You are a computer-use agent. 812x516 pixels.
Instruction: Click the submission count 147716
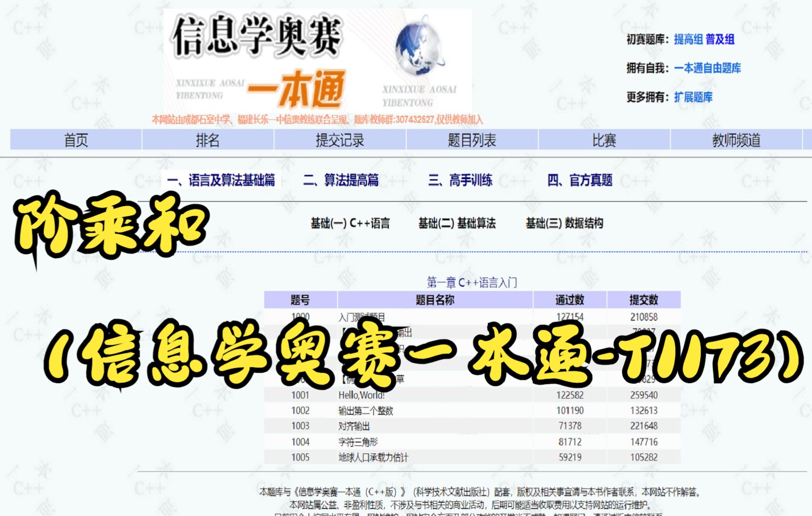[644, 442]
